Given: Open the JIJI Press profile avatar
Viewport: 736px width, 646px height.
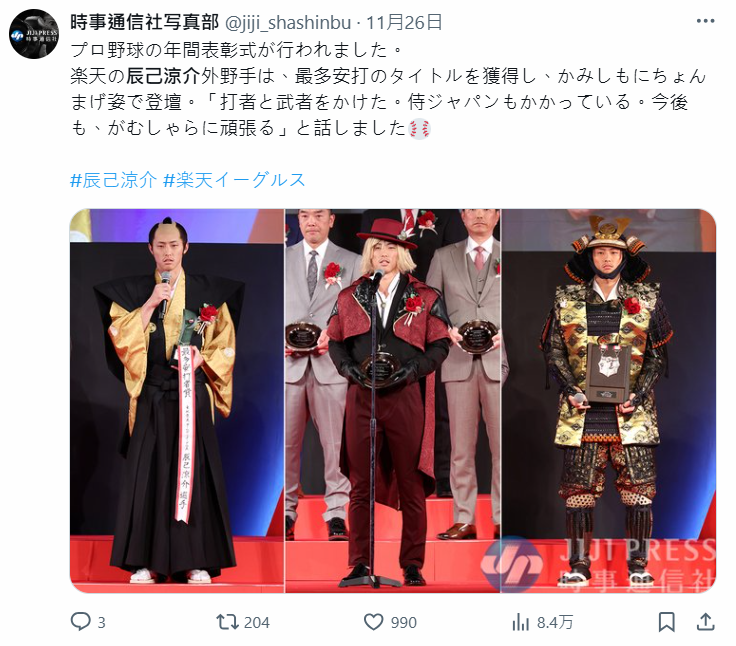Looking at the screenshot, I should click(x=34, y=34).
